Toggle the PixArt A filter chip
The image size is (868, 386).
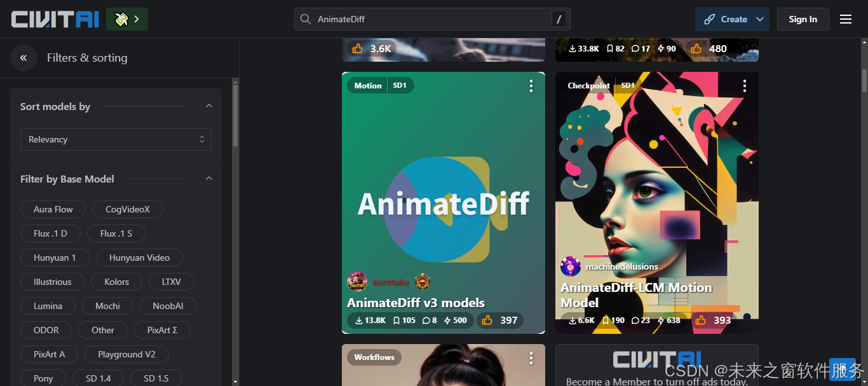coord(50,354)
